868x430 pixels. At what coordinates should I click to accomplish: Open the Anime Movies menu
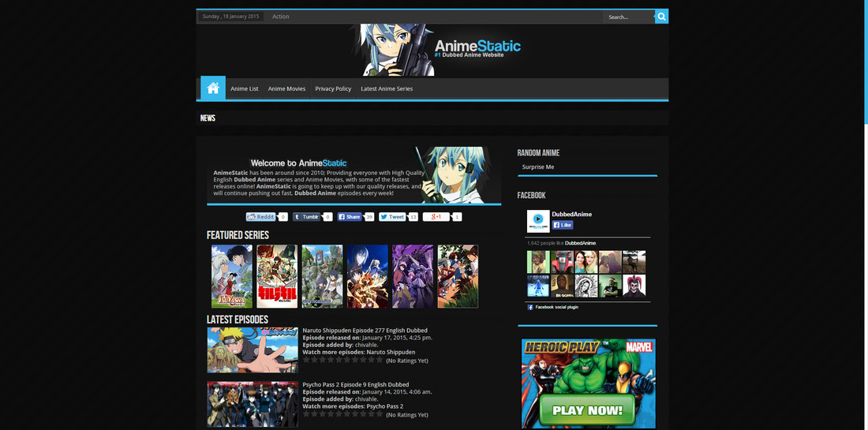click(286, 88)
